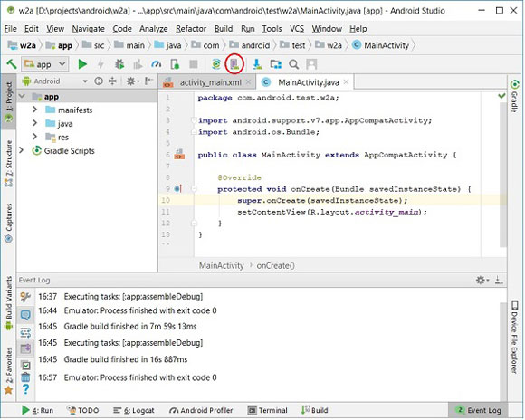
Task: Click green inspection checkmark in editor corner
Action: (x=501, y=96)
